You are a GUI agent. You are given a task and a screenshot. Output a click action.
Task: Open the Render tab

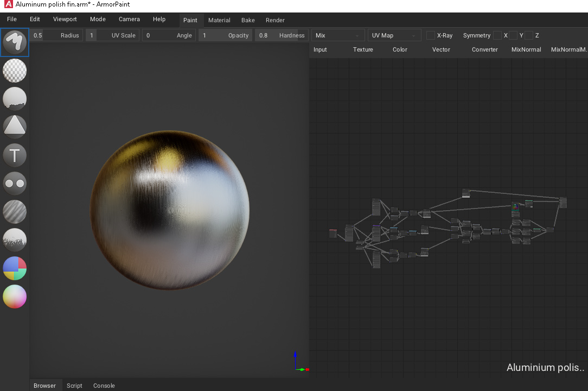point(275,20)
